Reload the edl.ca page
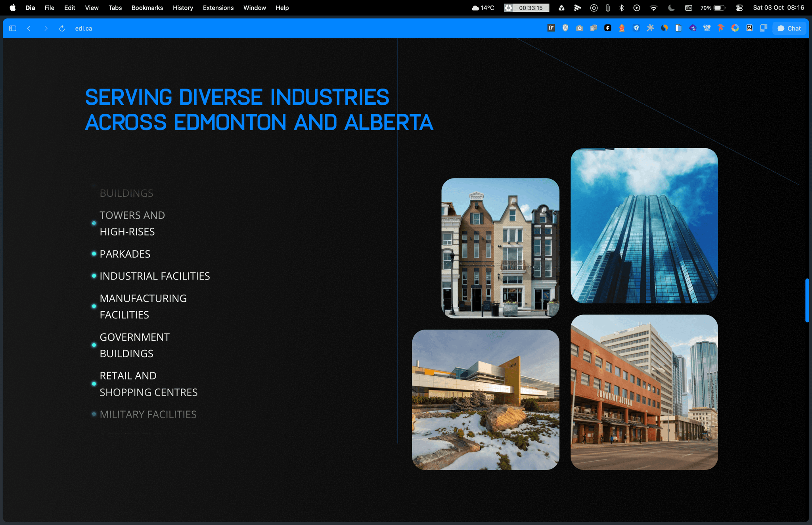The width and height of the screenshot is (812, 525). 62,29
